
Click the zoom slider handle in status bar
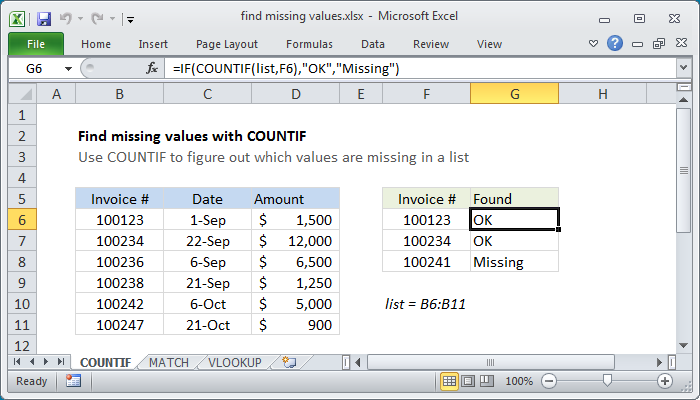click(606, 381)
